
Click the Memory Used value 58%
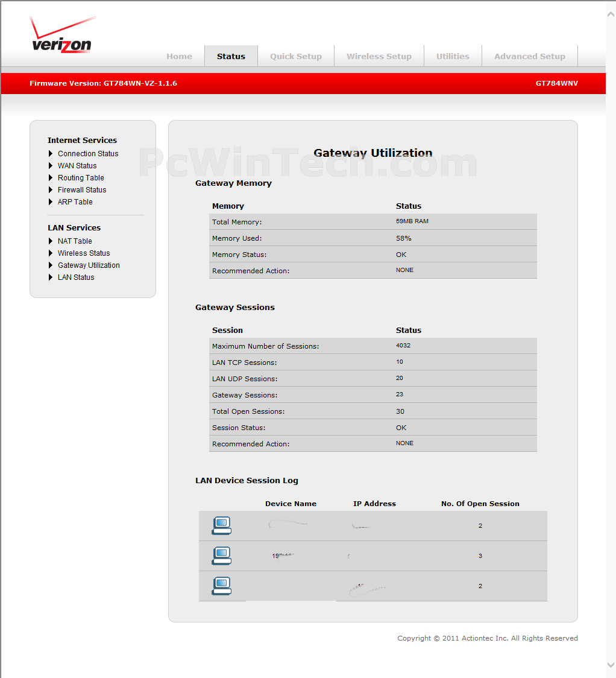click(x=403, y=238)
